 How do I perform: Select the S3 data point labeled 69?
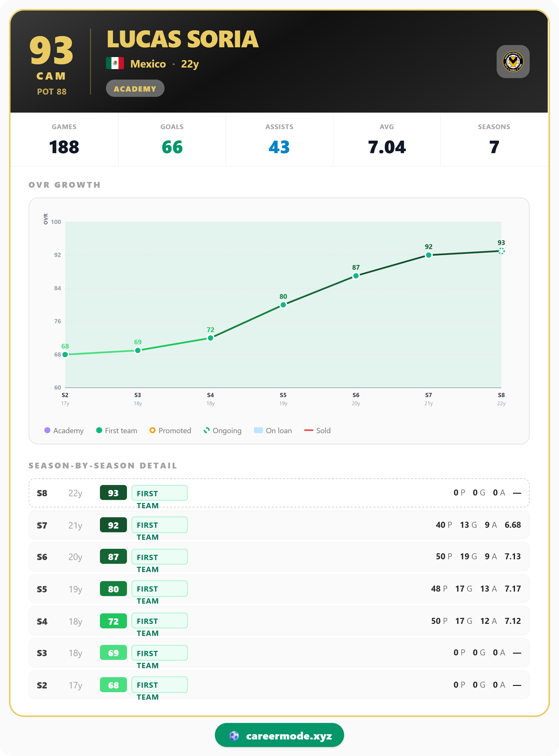(x=138, y=350)
